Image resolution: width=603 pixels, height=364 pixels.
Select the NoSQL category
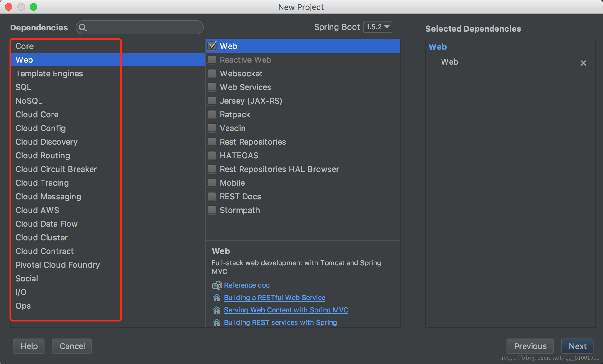107,101
